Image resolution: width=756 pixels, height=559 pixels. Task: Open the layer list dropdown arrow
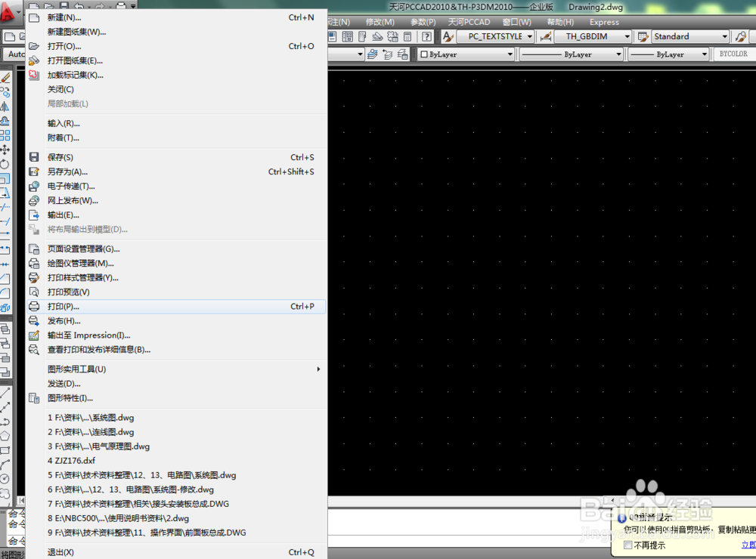(360, 54)
